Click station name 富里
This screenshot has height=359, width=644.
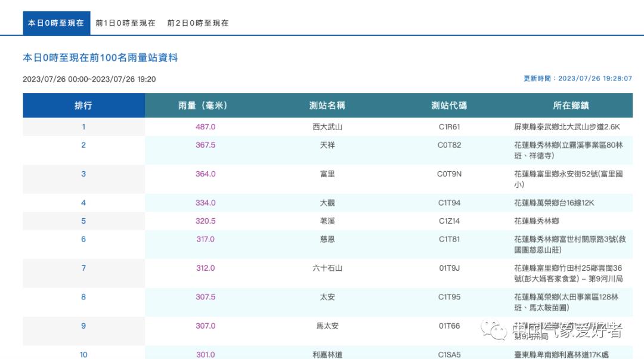click(x=327, y=174)
